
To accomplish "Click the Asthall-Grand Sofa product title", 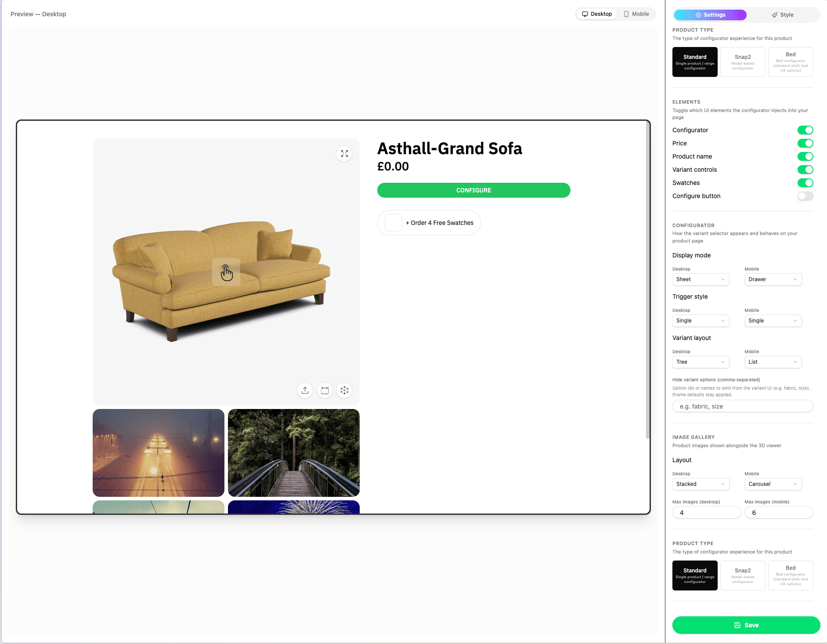I will [450, 148].
